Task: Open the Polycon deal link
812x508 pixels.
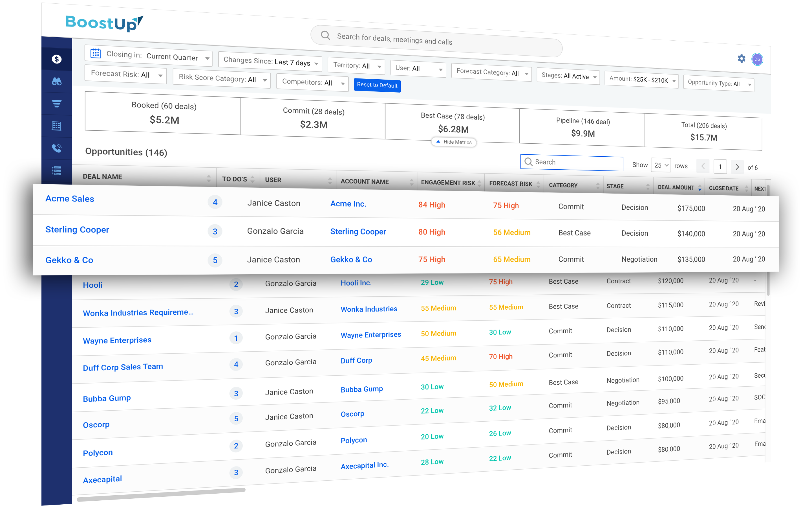Action: tap(98, 453)
